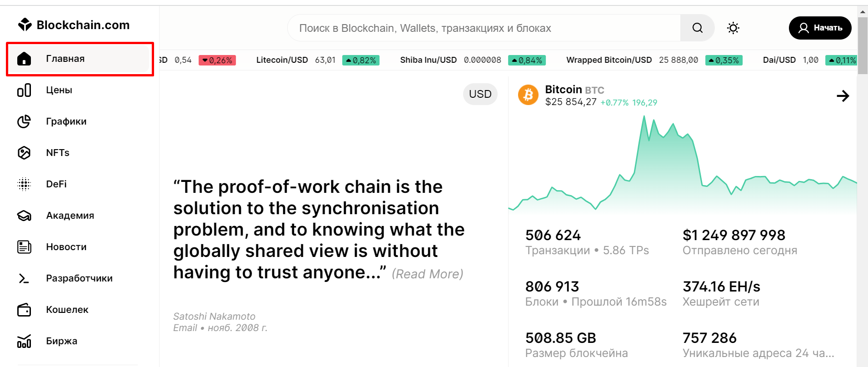Open the USD currency selector

coord(480,94)
